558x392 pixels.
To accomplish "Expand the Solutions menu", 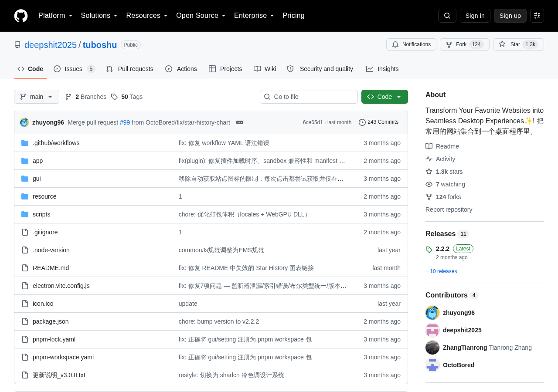I will [99, 16].
